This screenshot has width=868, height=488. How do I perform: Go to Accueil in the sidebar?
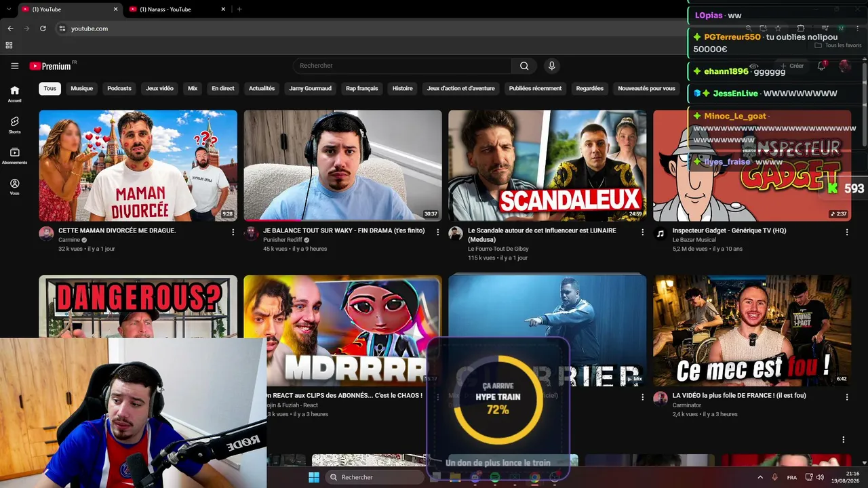click(14, 94)
